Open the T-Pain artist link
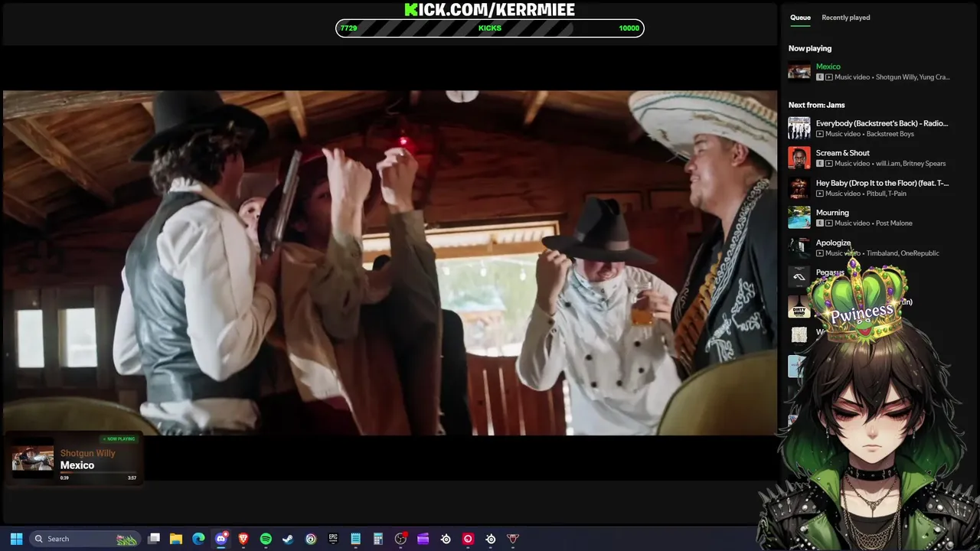Viewport: 980px width, 551px height. coord(897,194)
